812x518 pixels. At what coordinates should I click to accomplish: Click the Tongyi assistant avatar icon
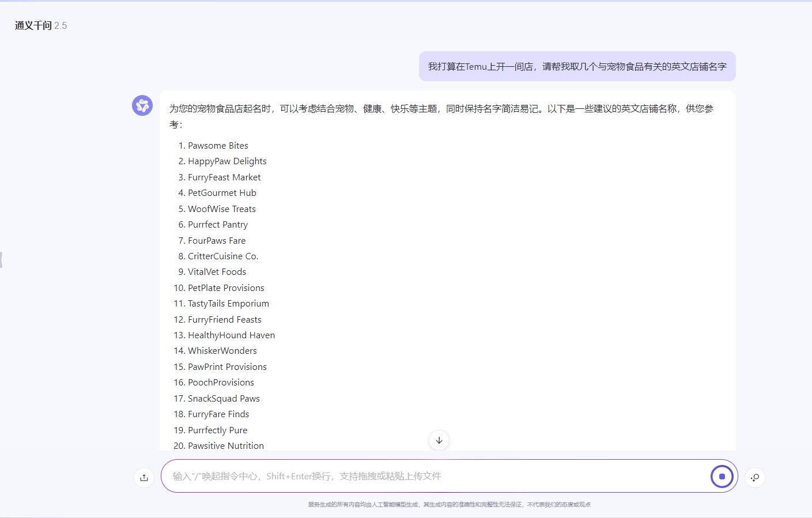(142, 105)
